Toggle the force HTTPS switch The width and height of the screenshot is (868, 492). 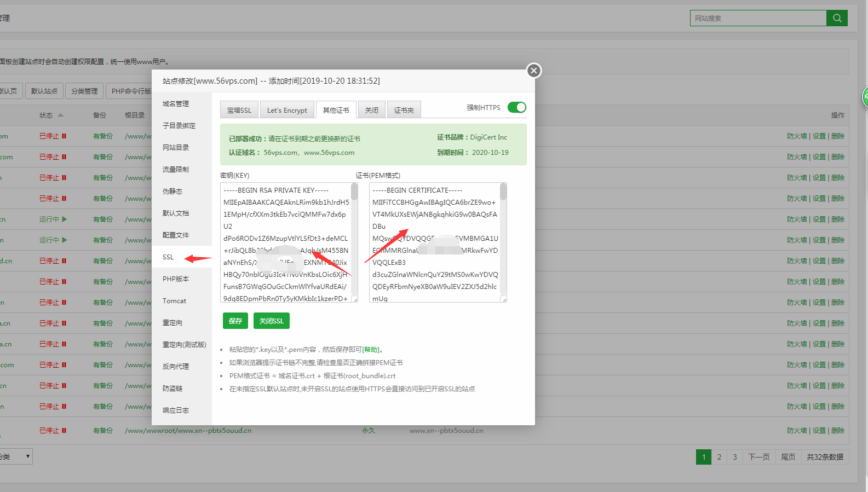click(x=516, y=107)
